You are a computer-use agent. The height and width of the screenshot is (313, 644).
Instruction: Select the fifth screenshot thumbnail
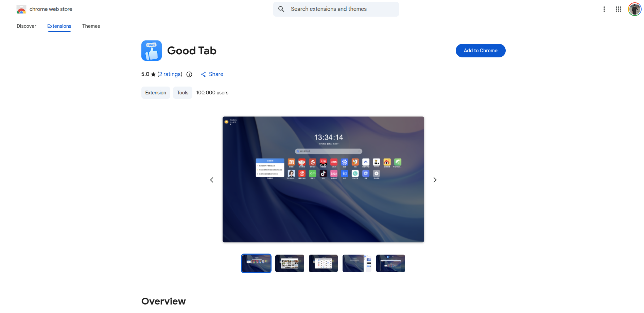390,263
